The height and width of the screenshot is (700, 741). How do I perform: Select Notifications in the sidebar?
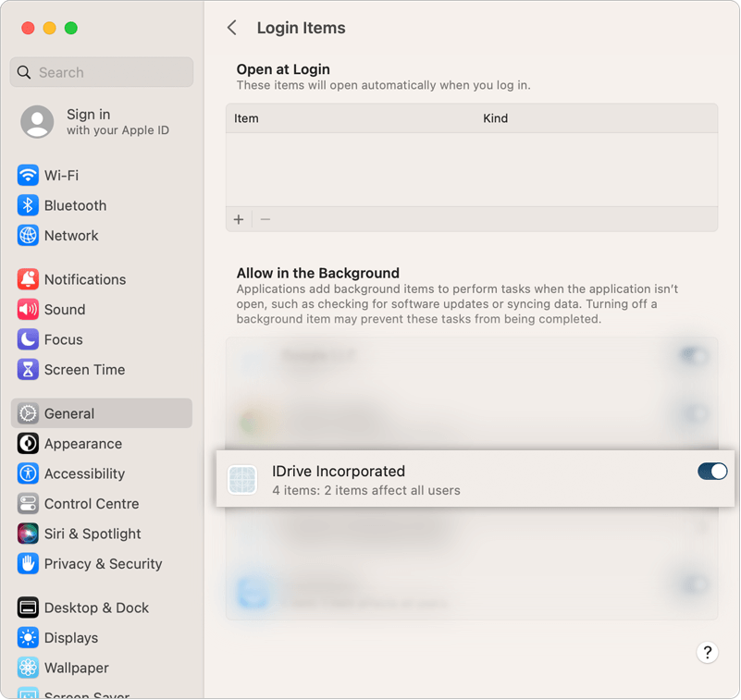pyautogui.click(x=102, y=279)
